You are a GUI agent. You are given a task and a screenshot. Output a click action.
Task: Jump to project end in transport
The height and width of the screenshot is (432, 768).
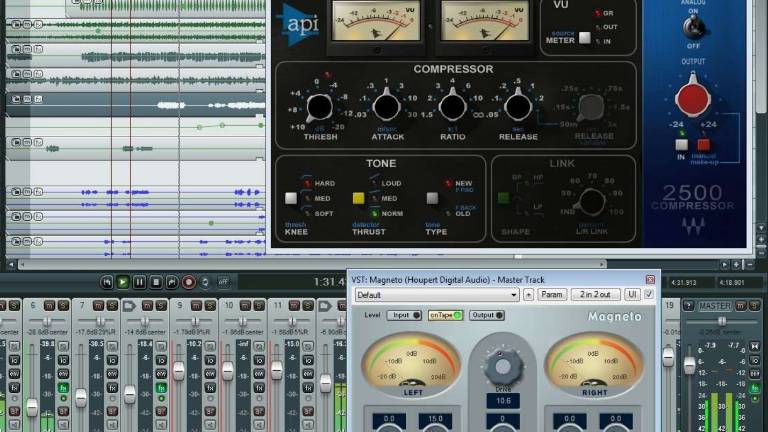click(x=172, y=282)
